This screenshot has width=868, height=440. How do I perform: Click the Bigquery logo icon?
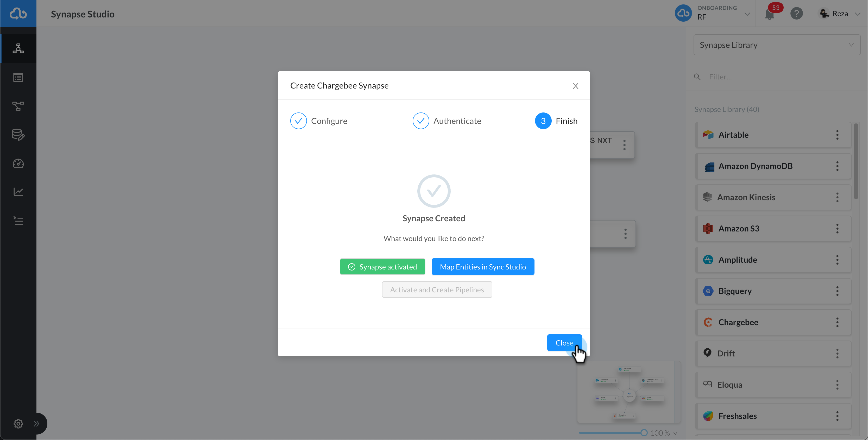tap(708, 291)
